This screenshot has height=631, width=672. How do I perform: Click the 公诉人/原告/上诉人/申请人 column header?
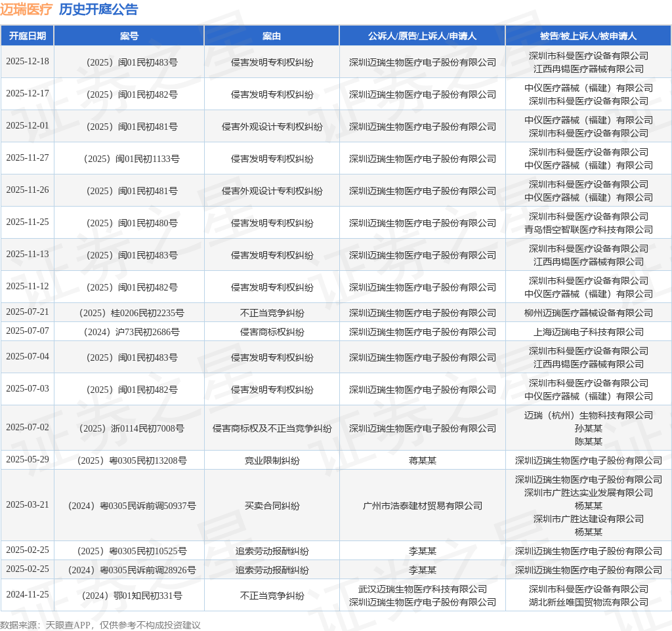click(x=422, y=36)
